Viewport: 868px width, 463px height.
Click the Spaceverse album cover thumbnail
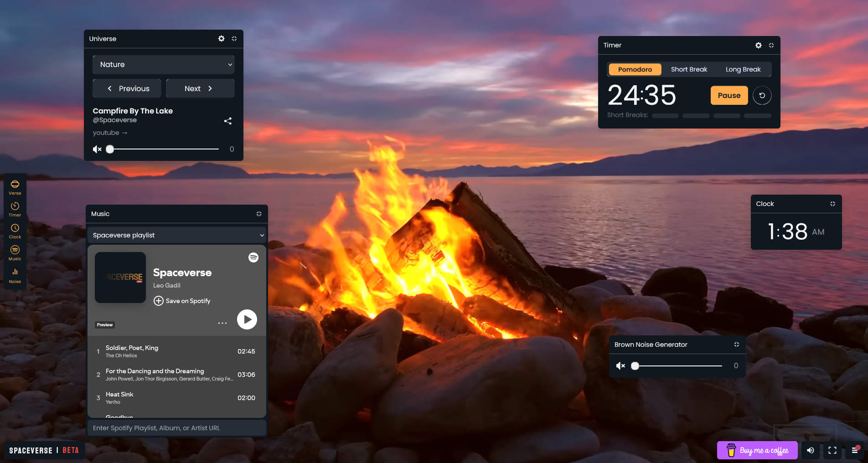coord(120,278)
